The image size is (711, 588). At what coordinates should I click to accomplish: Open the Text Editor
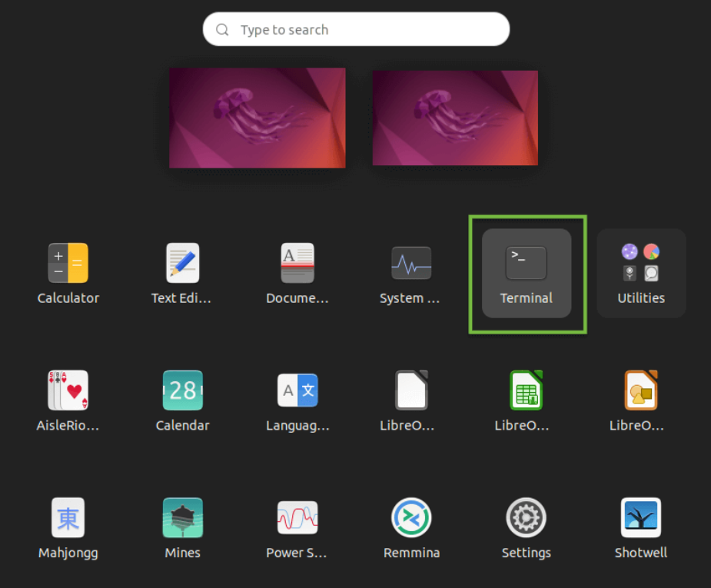click(182, 273)
